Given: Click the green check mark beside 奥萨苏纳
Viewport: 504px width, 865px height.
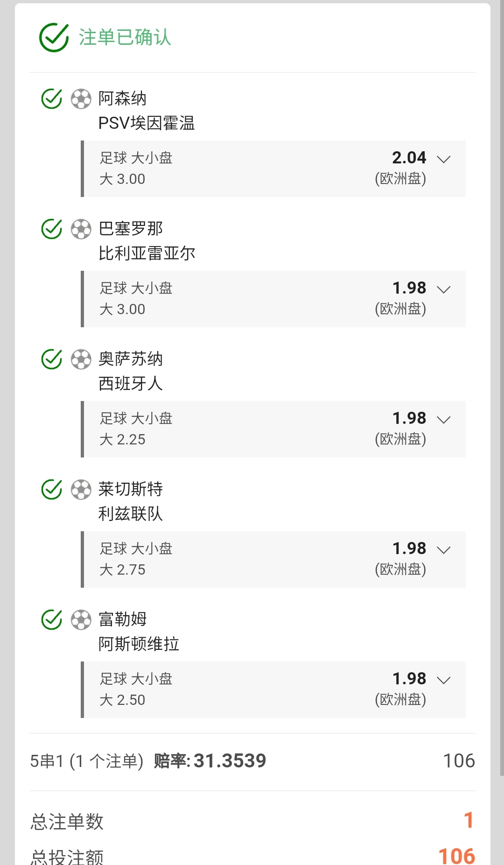Looking at the screenshot, I should (x=51, y=359).
